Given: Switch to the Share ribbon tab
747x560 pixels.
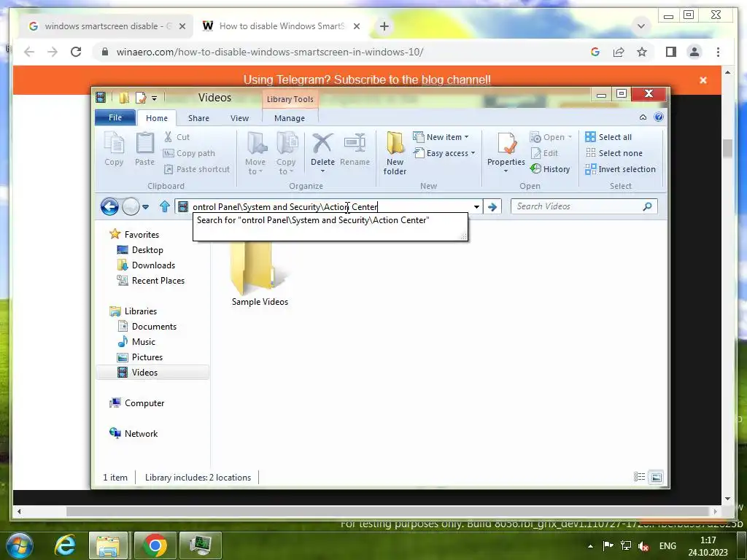Looking at the screenshot, I should click(x=198, y=118).
